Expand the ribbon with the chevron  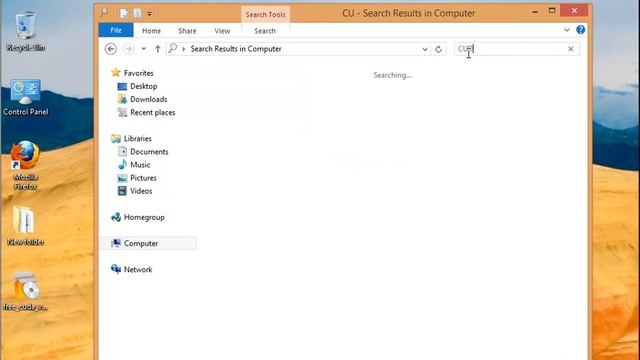point(567,30)
